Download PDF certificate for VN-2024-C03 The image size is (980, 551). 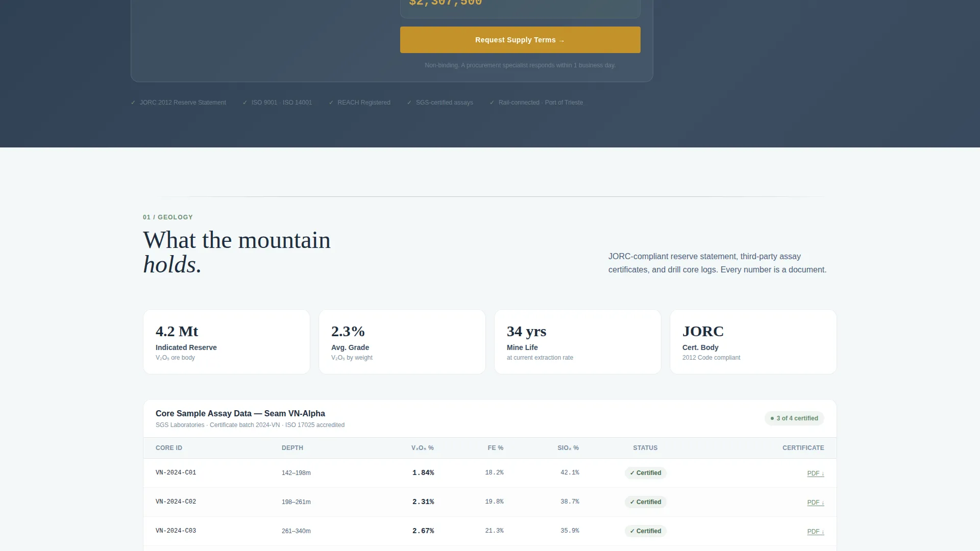pyautogui.click(x=815, y=532)
